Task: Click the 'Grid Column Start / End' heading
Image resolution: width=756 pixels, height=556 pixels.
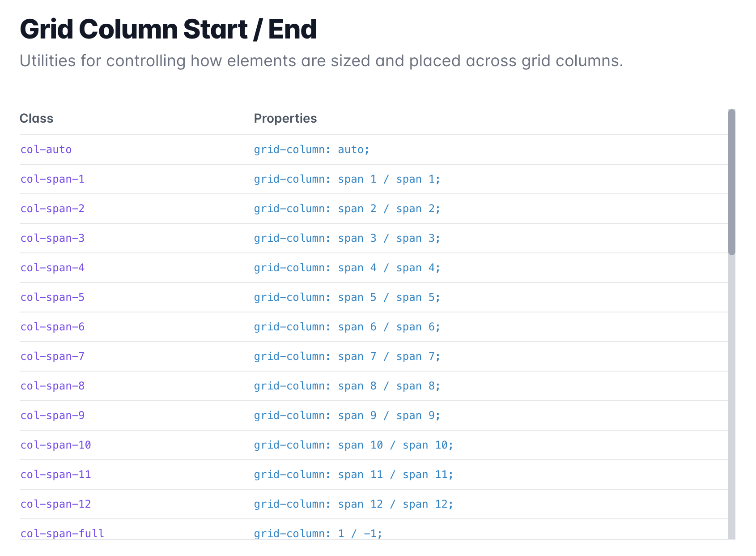Action: tap(168, 30)
